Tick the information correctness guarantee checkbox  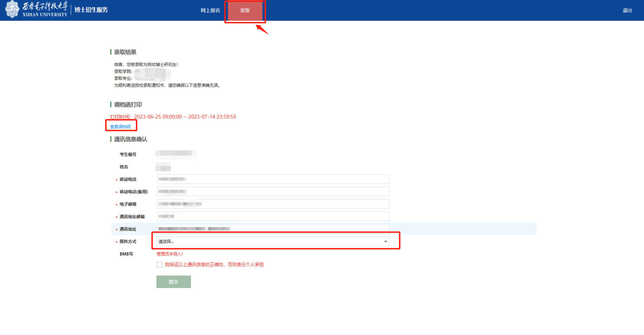coord(160,265)
